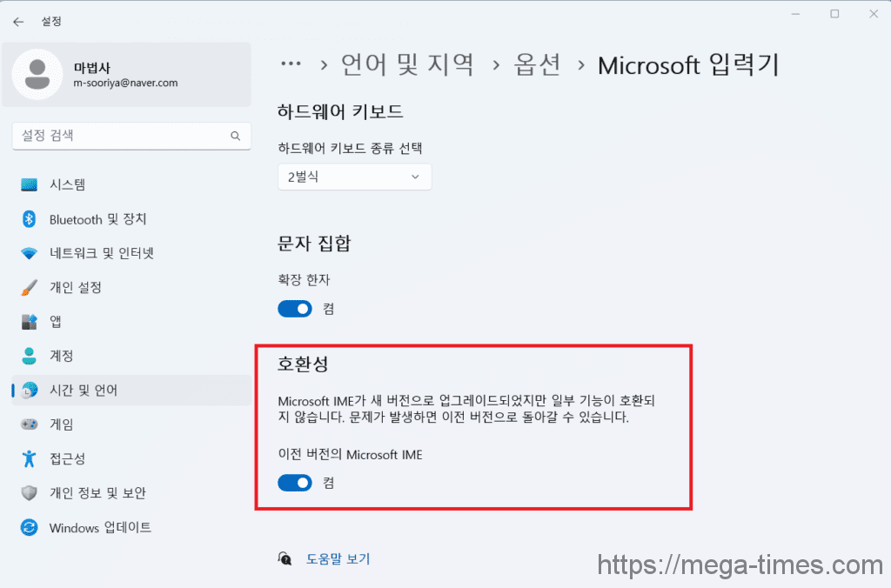This screenshot has height=588, width=891.
Task: Click the Accounts person icon
Action: point(30,356)
